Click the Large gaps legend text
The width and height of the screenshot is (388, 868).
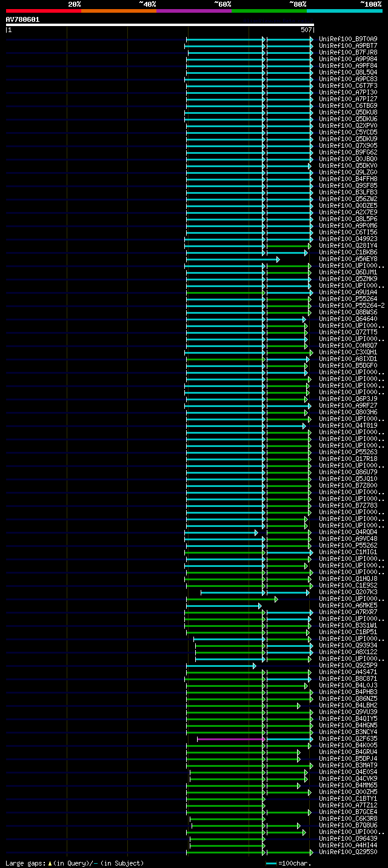click(75, 863)
